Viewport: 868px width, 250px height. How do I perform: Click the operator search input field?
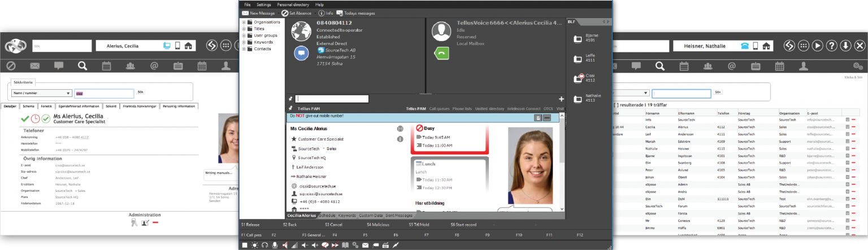(x=332, y=99)
